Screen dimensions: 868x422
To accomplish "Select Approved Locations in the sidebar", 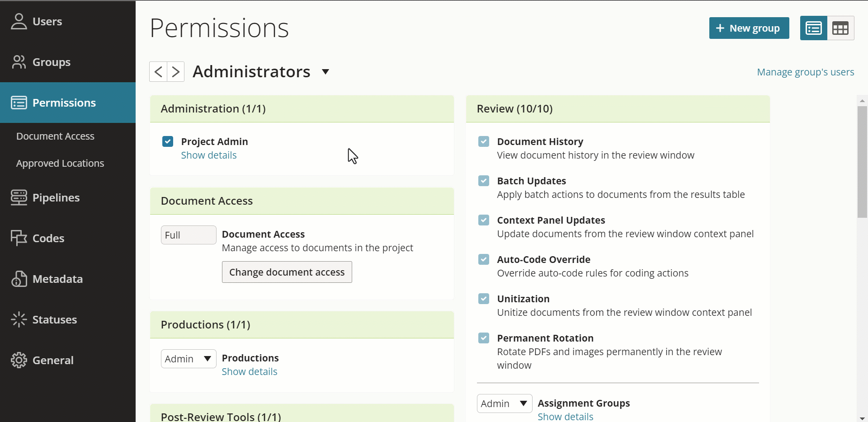I will click(61, 163).
